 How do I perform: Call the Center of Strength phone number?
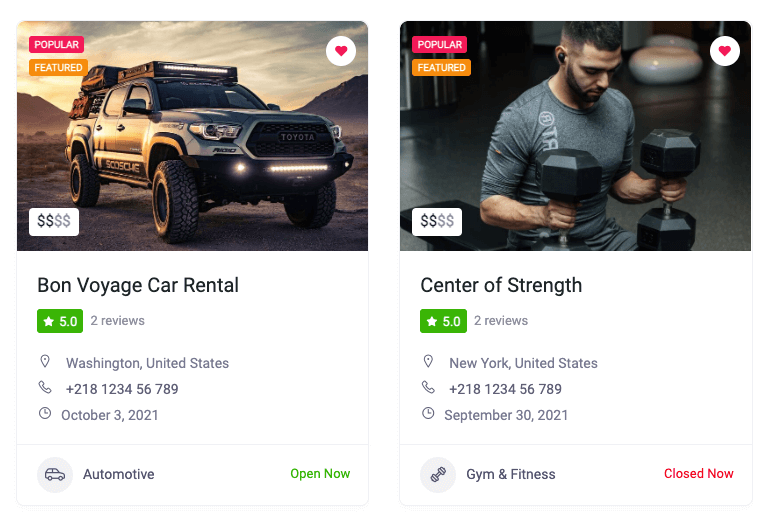505,389
